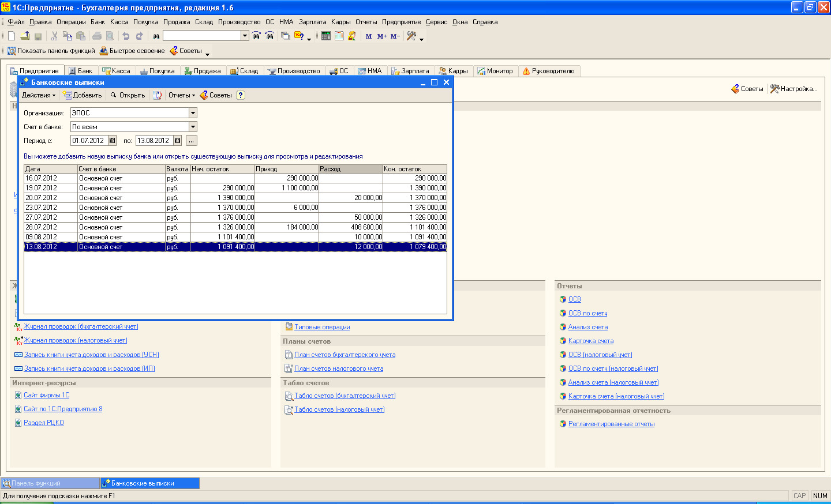Click the Copy icon in main toolbar
This screenshot has width=831, height=504.
pyautogui.click(x=68, y=36)
